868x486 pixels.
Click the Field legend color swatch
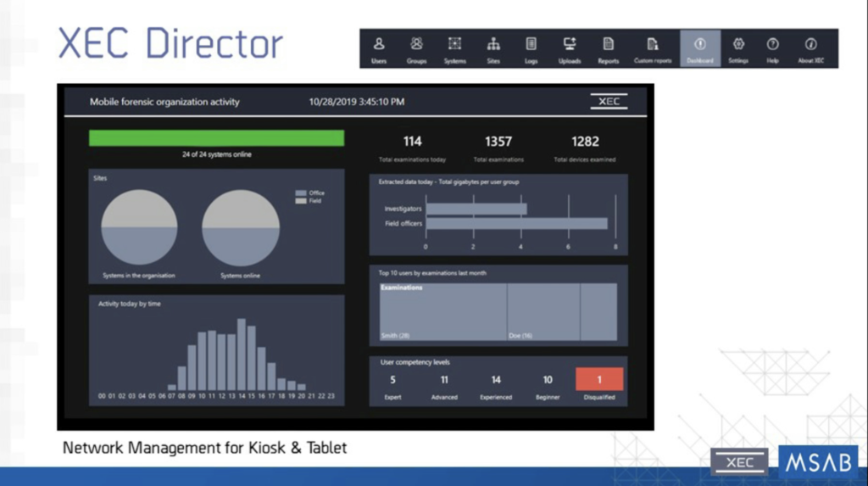pyautogui.click(x=301, y=201)
